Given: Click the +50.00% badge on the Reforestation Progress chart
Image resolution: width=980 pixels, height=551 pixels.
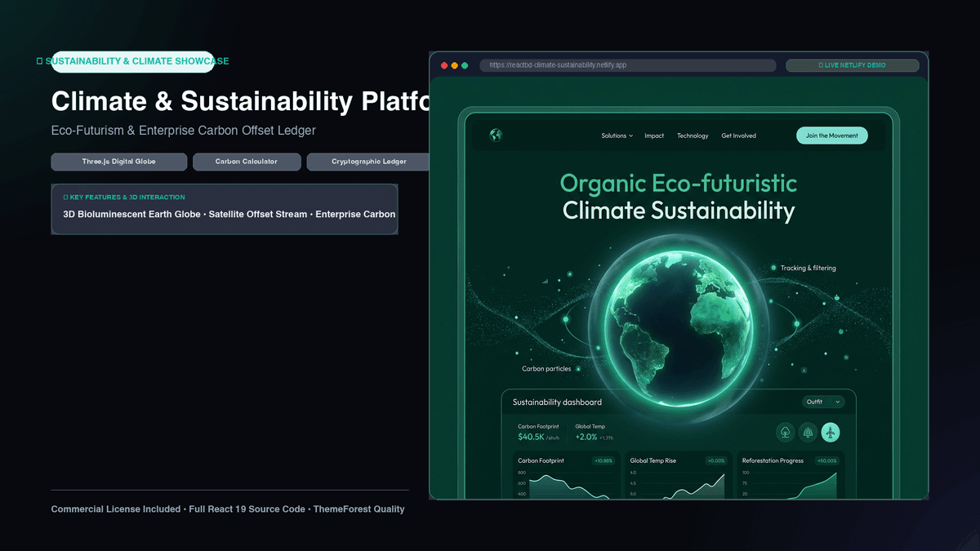Looking at the screenshot, I should 827,461.
